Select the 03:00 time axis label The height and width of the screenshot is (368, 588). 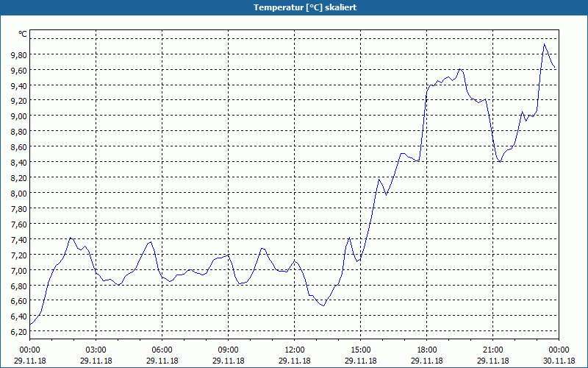pyautogui.click(x=96, y=350)
